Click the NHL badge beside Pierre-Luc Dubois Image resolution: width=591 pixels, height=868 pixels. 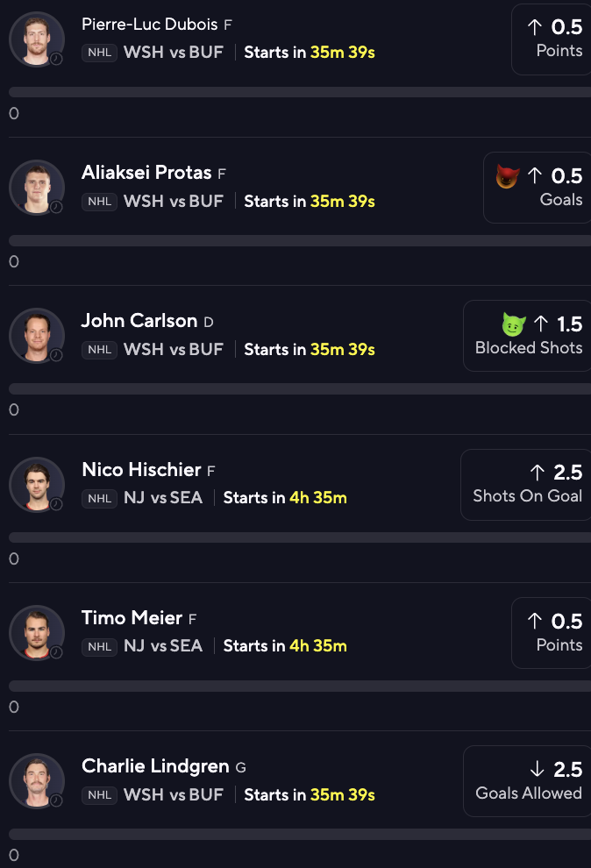pyautogui.click(x=99, y=53)
